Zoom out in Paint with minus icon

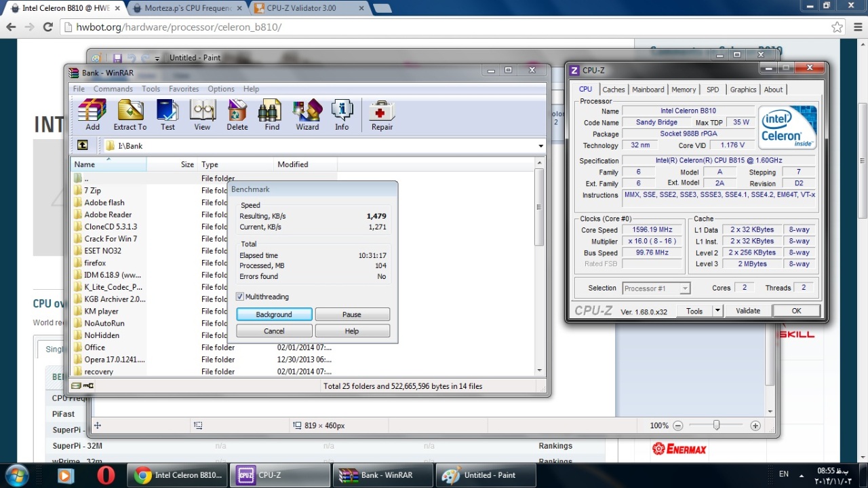[x=677, y=426]
